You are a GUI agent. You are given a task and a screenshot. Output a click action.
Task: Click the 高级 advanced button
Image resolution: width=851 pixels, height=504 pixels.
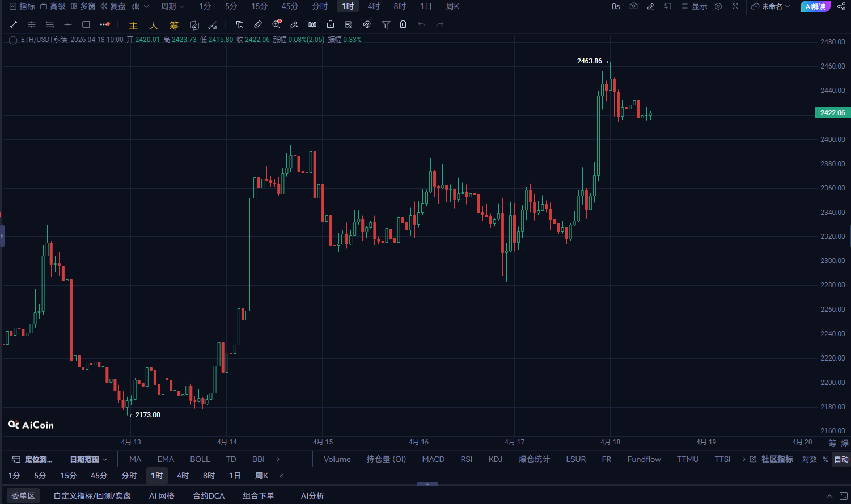(x=53, y=6)
